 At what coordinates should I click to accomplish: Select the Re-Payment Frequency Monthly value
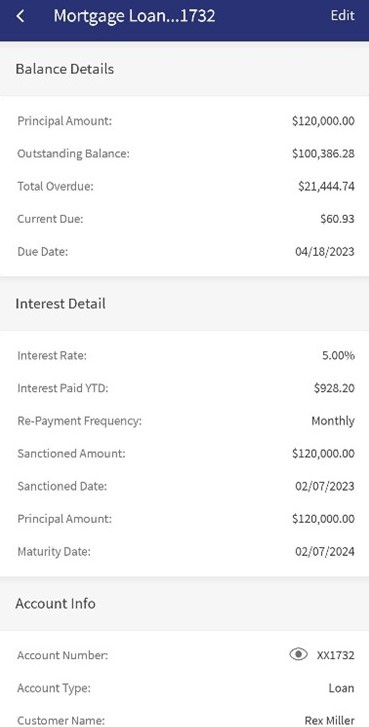333,421
